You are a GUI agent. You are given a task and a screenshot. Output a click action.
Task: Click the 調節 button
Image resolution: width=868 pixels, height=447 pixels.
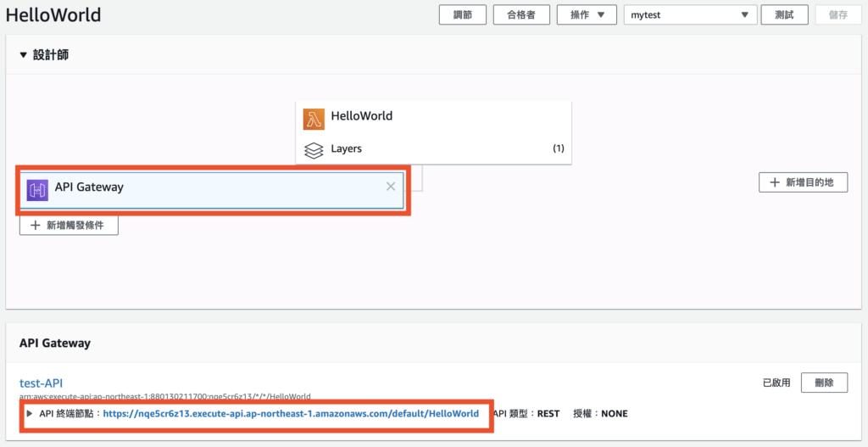(463, 15)
